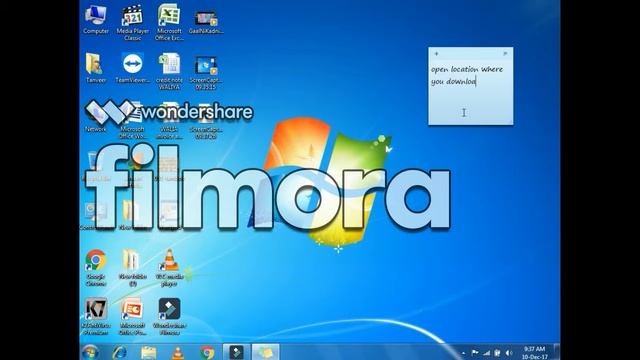This screenshot has width=640, height=360.
Task: Delete the sticky note with x button
Action: (505, 53)
